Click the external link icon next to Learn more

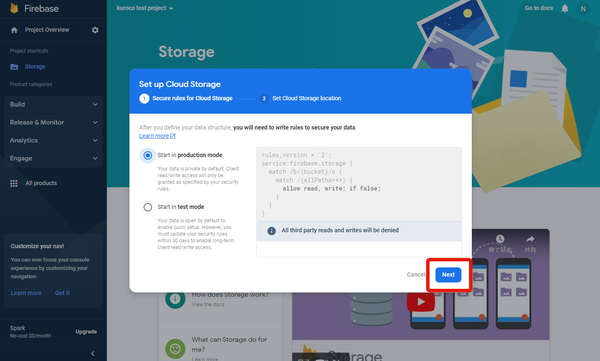pos(173,136)
